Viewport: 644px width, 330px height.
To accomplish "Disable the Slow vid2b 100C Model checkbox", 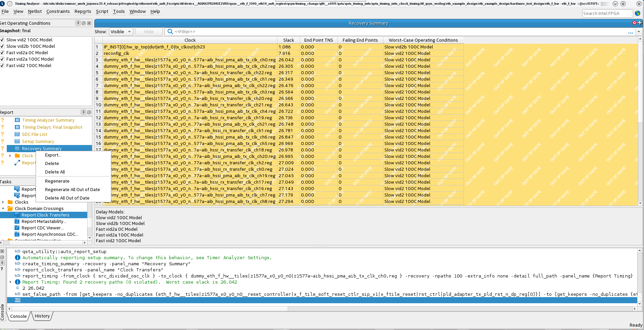I will pos(2,46).
